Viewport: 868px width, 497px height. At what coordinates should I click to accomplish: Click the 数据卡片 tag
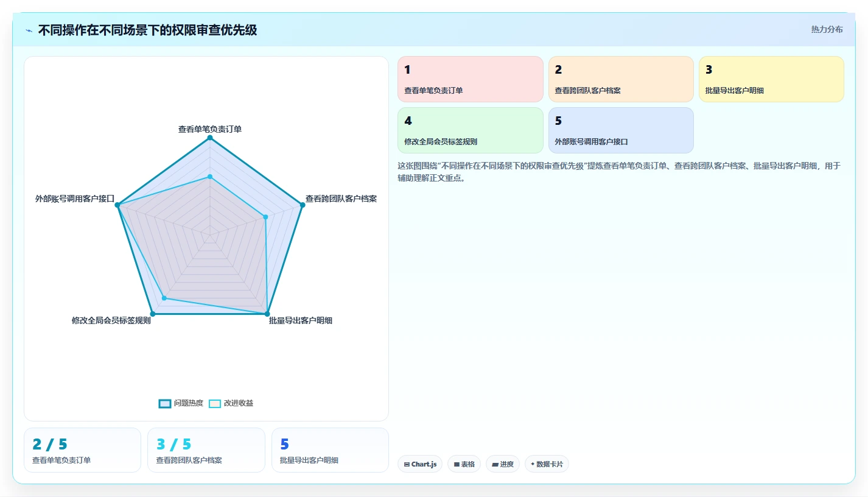(x=547, y=464)
